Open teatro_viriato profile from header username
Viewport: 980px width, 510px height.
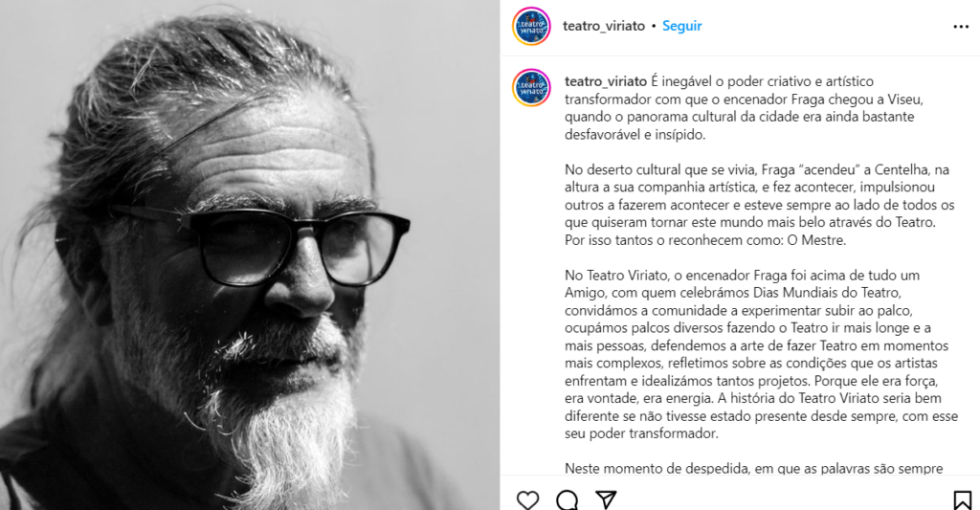(604, 26)
